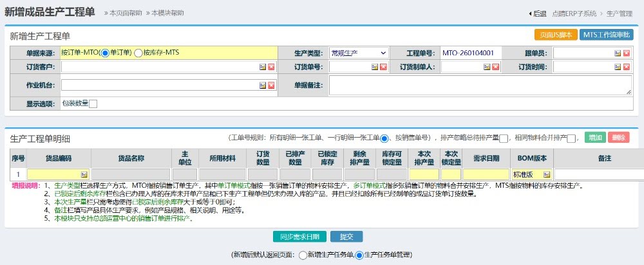Click into the 单据备注 text area
The height and width of the screenshot is (265, 644).
click(x=480, y=85)
